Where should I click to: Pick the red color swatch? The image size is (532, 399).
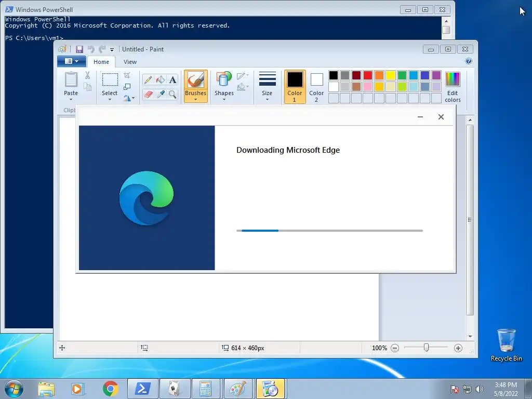[368, 75]
